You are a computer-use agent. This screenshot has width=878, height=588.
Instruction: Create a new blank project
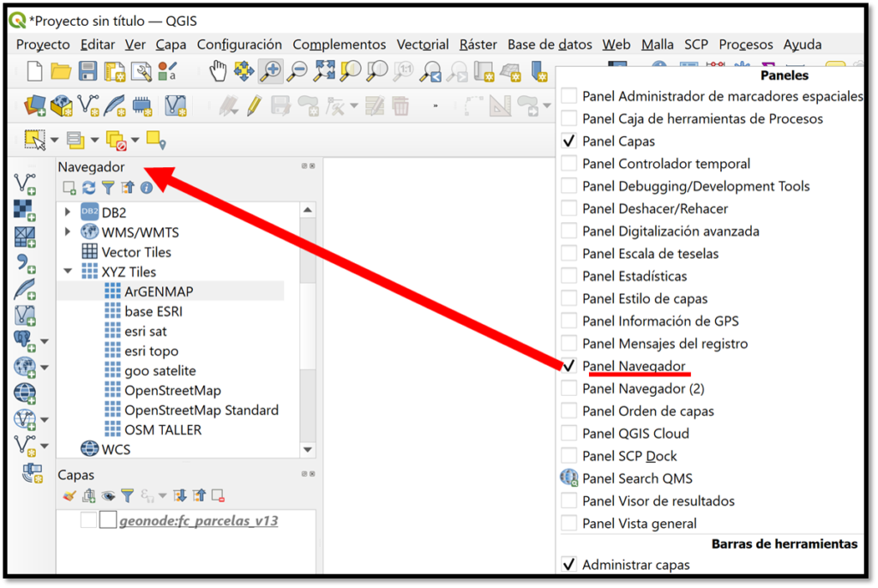34,72
